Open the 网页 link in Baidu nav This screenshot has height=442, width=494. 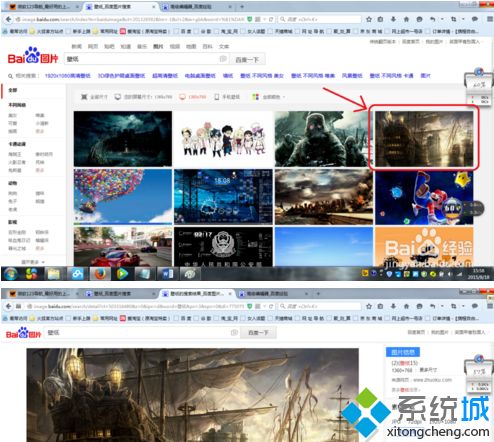(x=93, y=46)
